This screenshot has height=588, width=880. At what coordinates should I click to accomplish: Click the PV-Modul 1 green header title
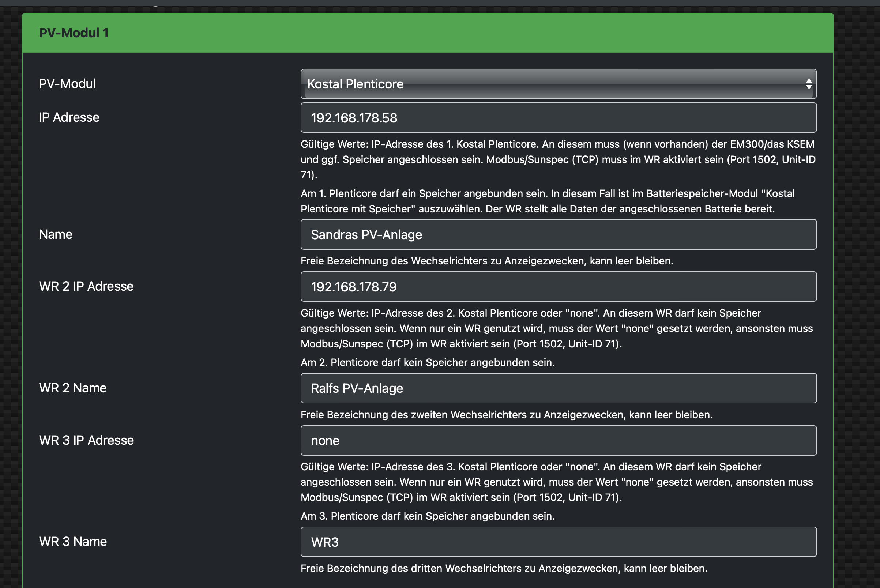[74, 33]
